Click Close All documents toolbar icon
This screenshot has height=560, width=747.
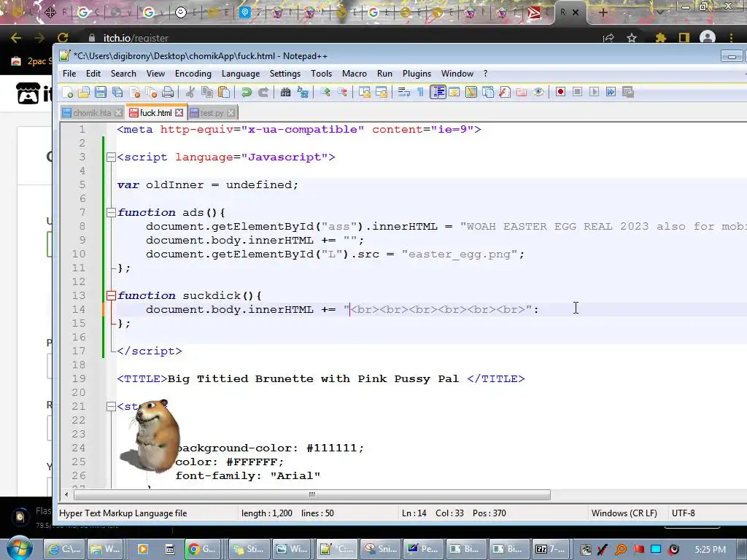pos(152,92)
